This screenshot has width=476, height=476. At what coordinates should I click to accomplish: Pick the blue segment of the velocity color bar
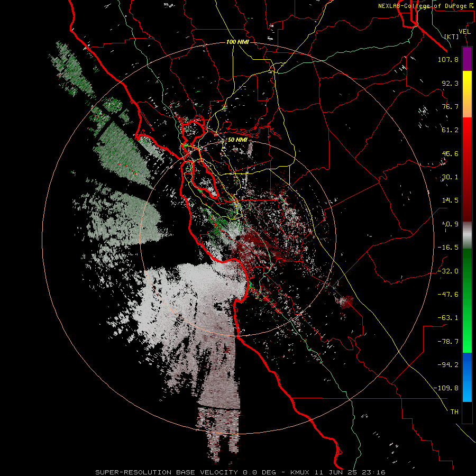click(x=467, y=377)
